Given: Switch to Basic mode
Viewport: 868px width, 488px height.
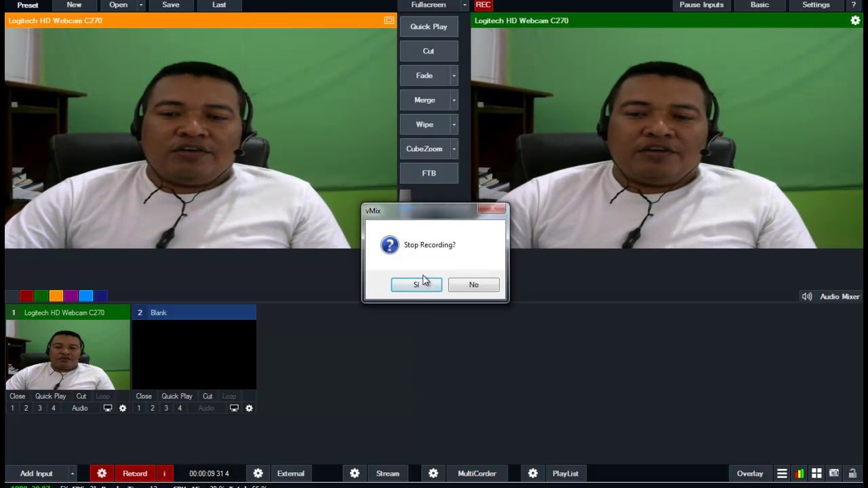Looking at the screenshot, I should click(759, 5).
